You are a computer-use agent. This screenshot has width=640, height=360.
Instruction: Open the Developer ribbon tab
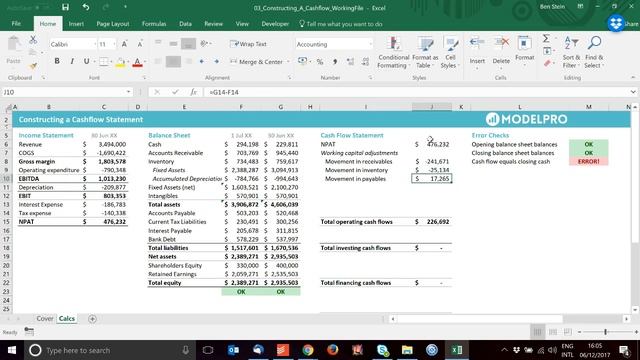[x=275, y=24]
